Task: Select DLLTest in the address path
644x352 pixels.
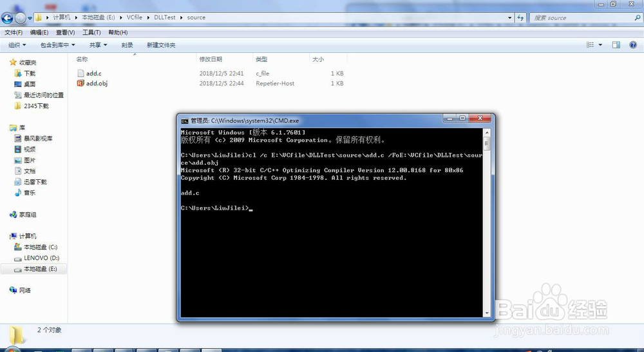Action: (x=165, y=17)
